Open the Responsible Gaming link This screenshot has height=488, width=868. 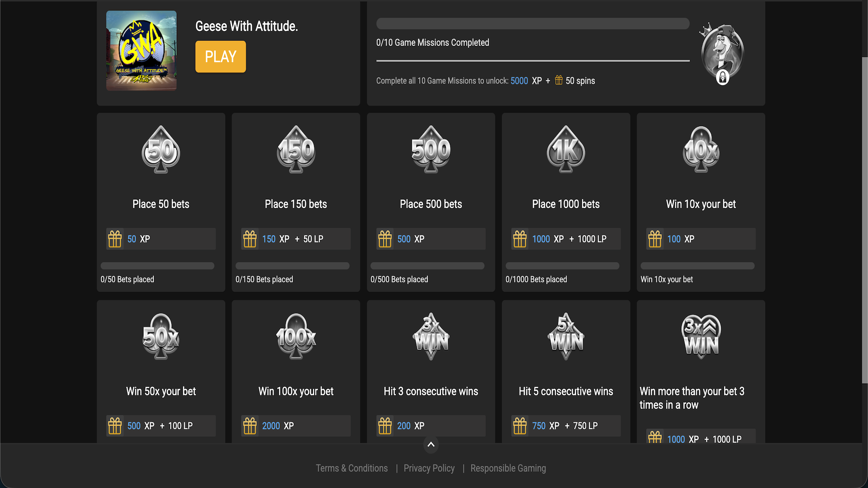pos(508,468)
